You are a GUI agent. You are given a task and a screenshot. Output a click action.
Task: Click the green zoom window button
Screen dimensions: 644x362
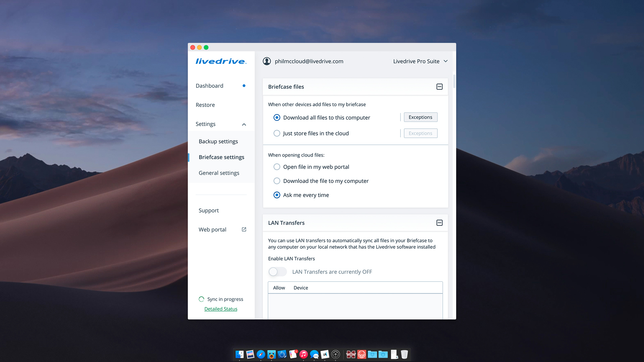[x=206, y=47]
